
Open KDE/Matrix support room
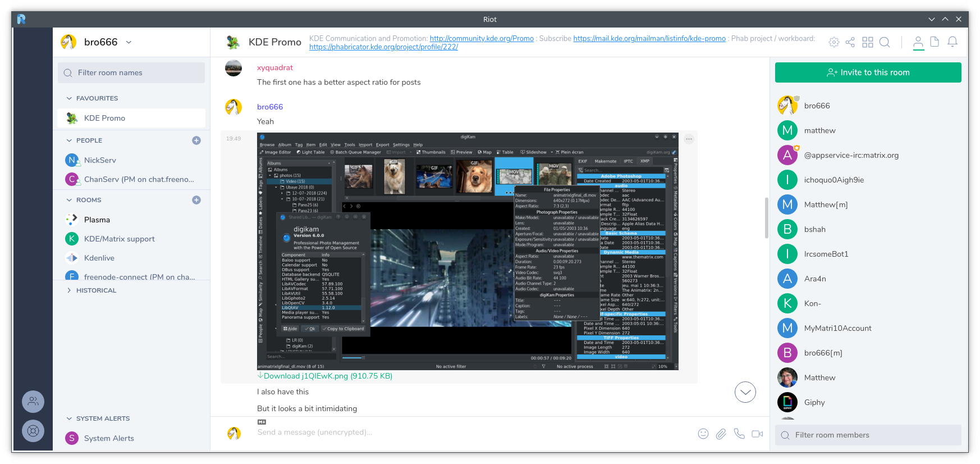(131, 239)
